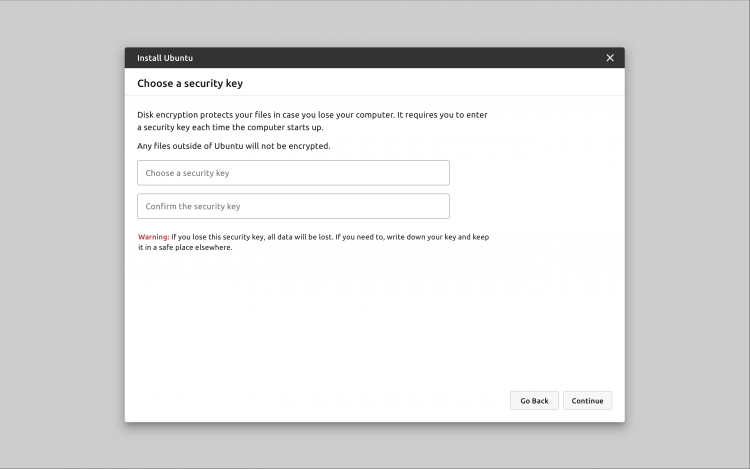Click the If you lose this security key text
The width and height of the screenshot is (750, 469).
(218, 237)
